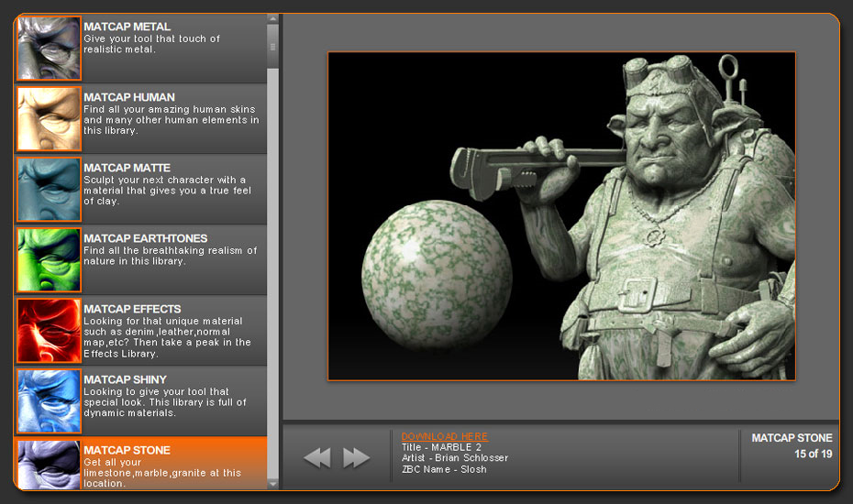The image size is (853, 504).
Task: Open the red MatCap Effects thumbnail
Action: [x=49, y=331]
